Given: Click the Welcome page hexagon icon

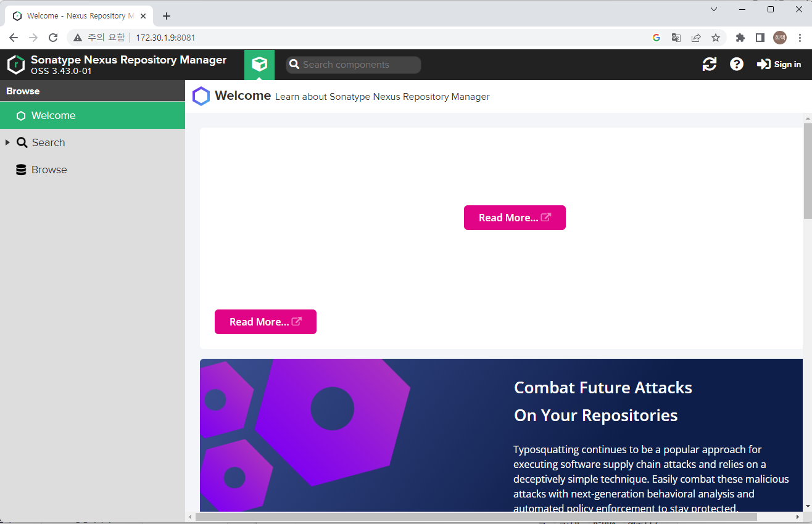Looking at the screenshot, I should tap(201, 96).
